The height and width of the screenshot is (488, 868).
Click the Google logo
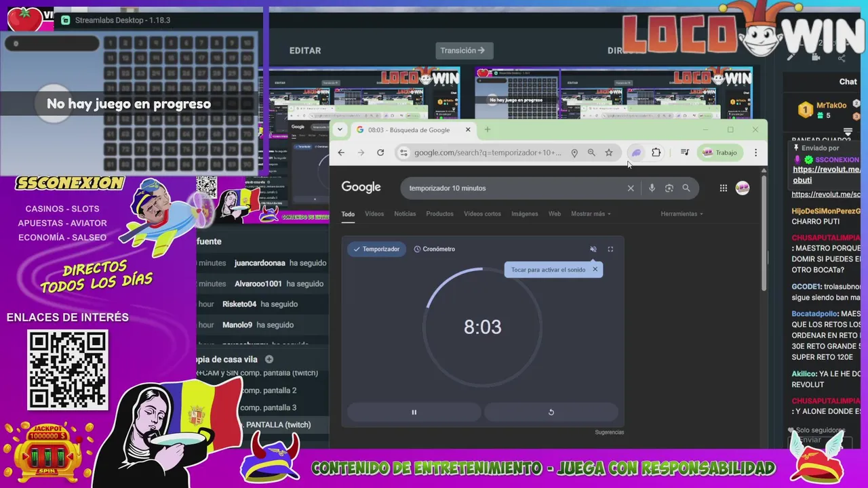coord(361,187)
